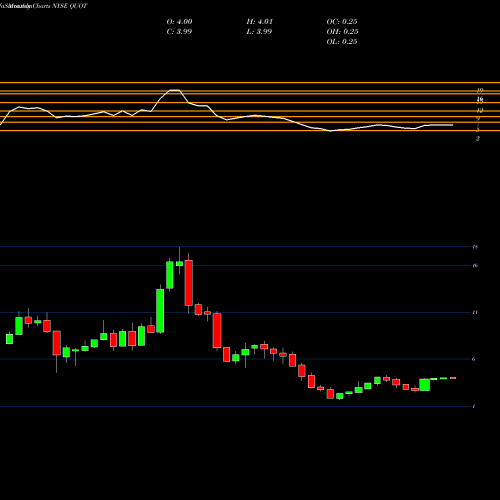Select the last small red candle on the right

point(453,378)
